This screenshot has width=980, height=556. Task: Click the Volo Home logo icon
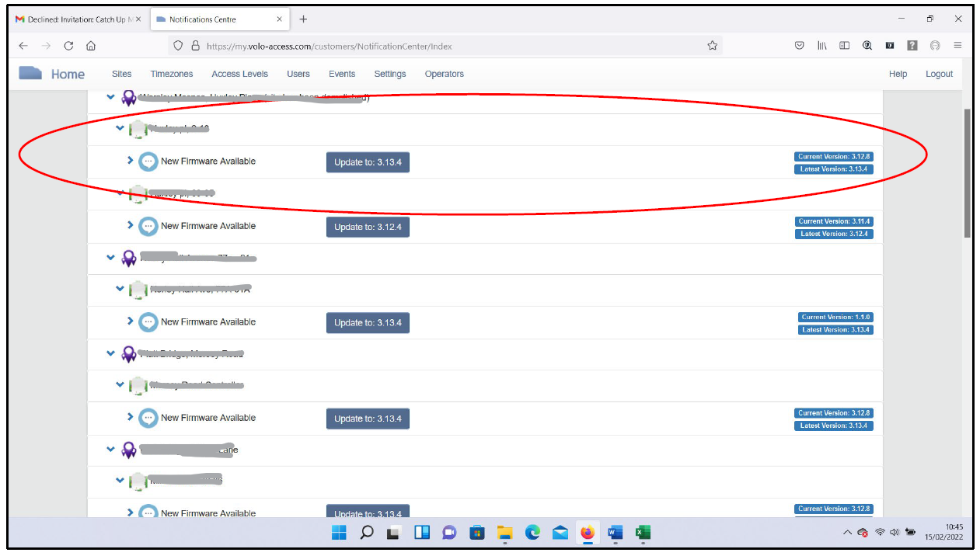[30, 74]
